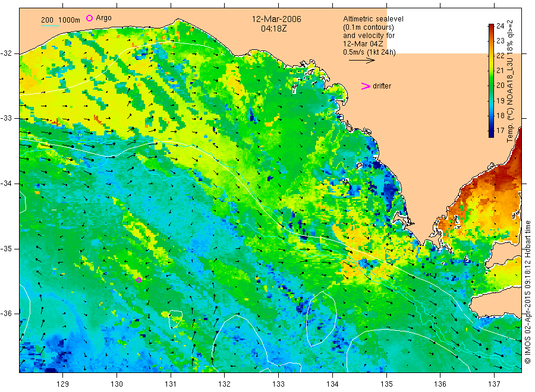535x392 pixels.
Task: Click the '24' colorbar label
Action: tap(500, 26)
